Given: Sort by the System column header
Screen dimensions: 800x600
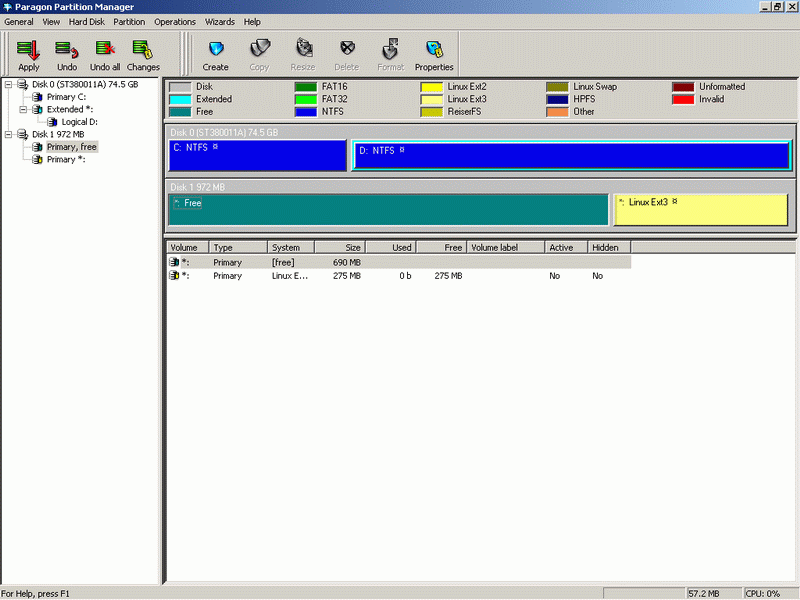Looking at the screenshot, I should (x=291, y=247).
